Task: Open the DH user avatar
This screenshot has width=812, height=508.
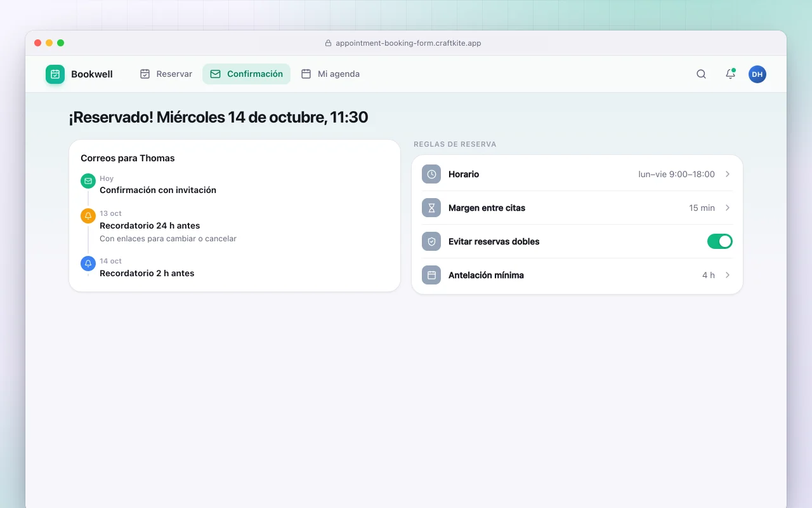Action: (x=757, y=74)
